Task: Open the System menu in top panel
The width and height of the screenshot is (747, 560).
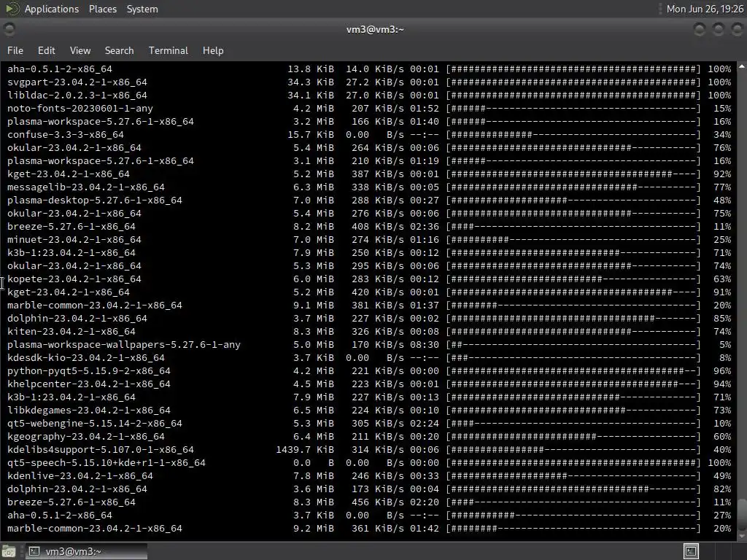Action: 142,9
